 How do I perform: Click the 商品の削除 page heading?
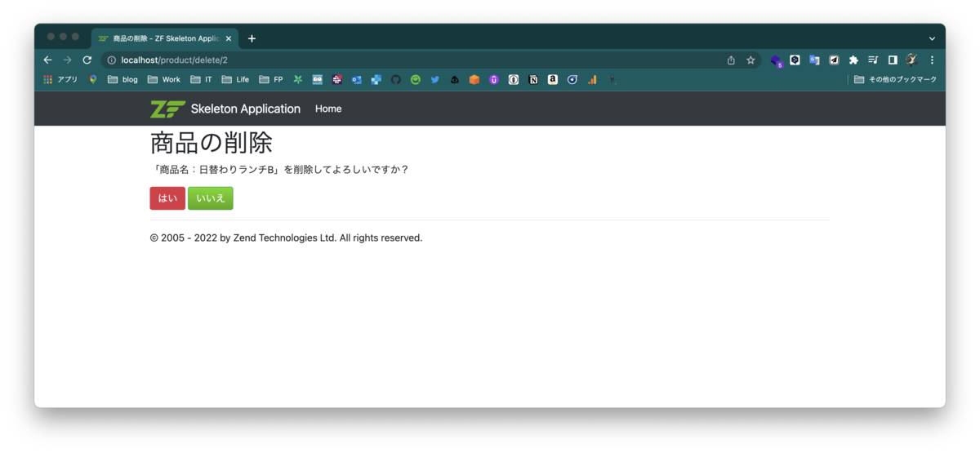[x=211, y=143]
